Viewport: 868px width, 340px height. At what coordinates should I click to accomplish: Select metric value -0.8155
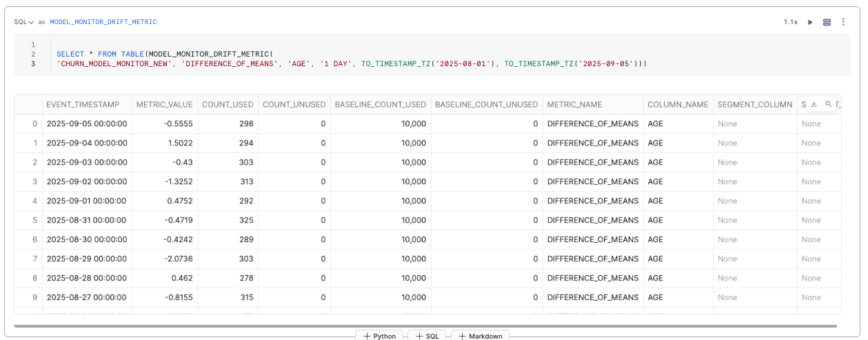point(165,297)
